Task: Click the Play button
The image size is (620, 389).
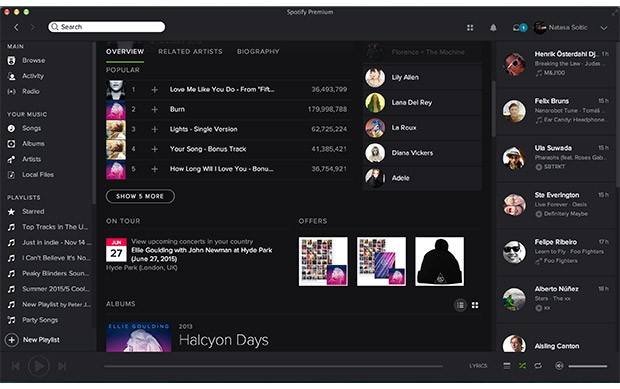Action: pyautogui.click(x=39, y=366)
